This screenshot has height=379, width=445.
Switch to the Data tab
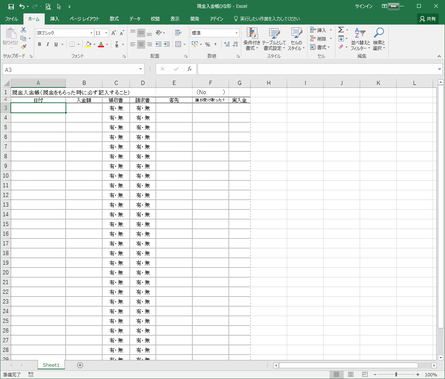(135, 19)
